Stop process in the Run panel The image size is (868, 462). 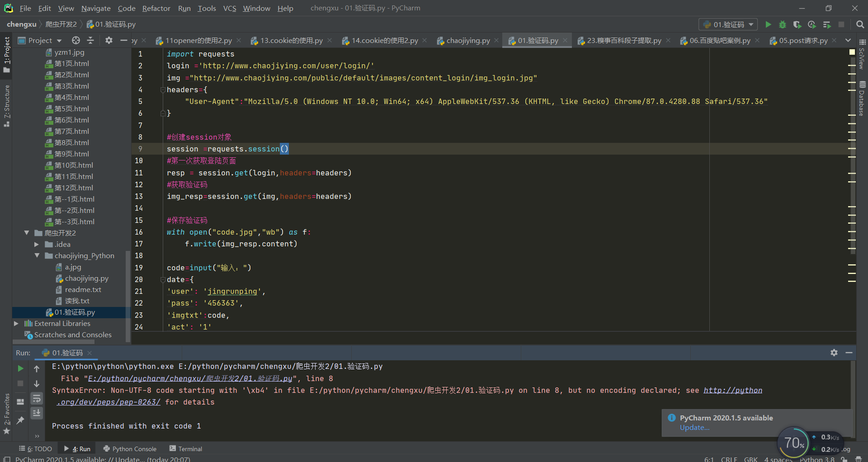20,383
